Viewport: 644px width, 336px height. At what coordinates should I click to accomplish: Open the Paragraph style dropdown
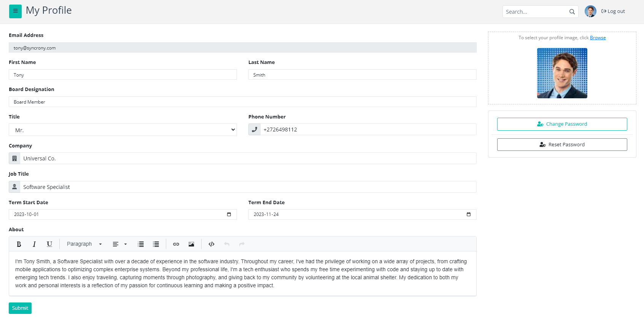84,244
